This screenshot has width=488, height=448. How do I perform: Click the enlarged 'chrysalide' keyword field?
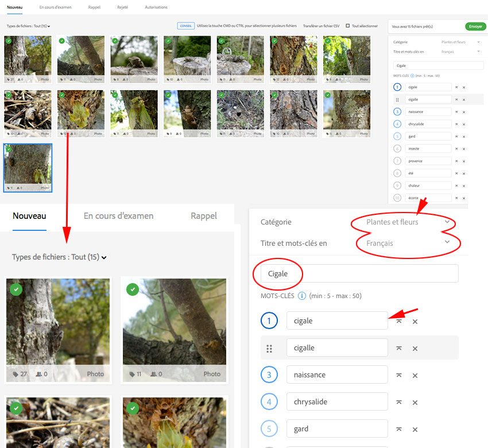(x=337, y=402)
